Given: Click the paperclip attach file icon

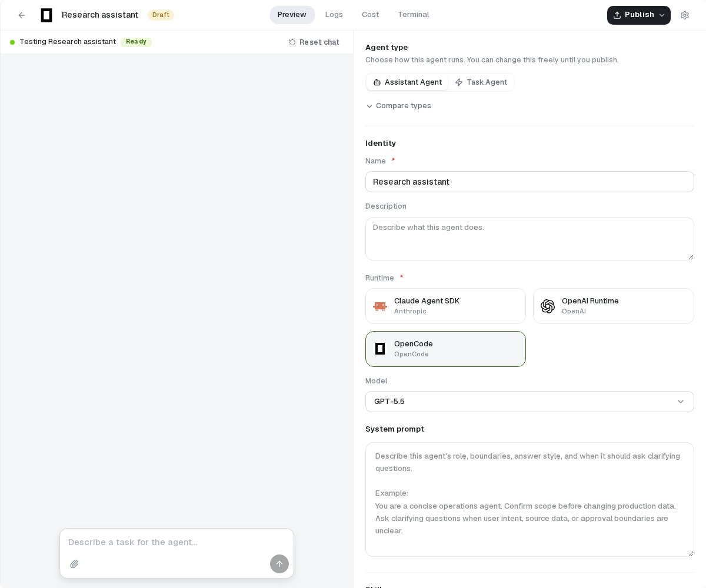Looking at the screenshot, I should 74,564.
